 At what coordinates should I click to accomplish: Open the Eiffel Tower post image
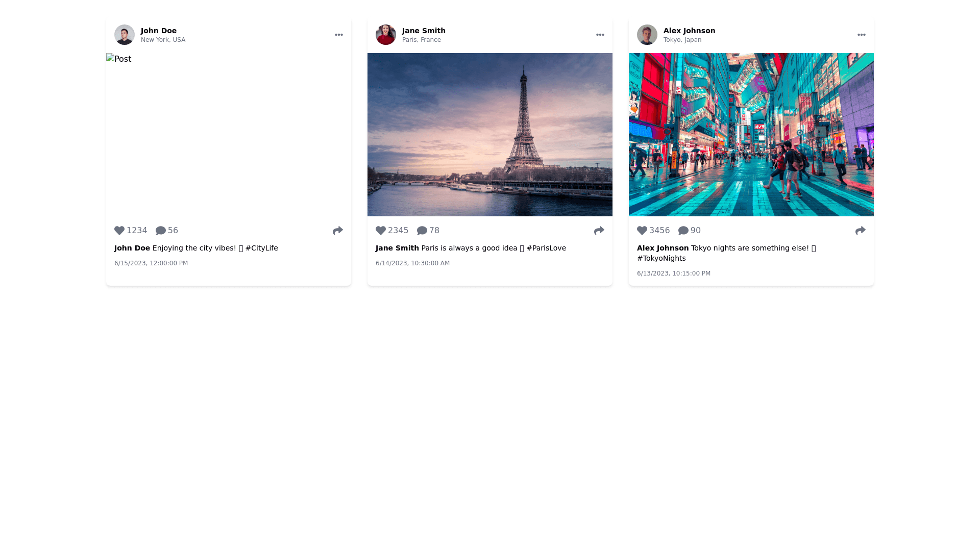(490, 135)
